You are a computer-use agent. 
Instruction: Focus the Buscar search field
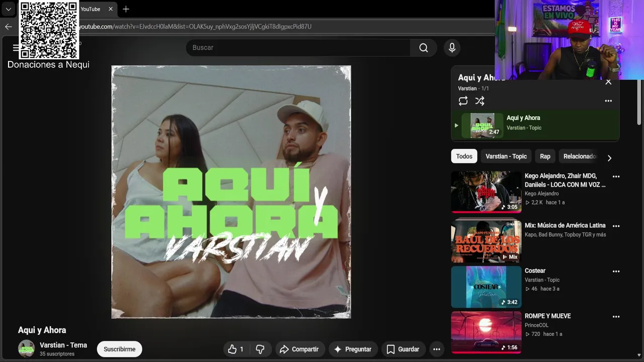point(298,47)
